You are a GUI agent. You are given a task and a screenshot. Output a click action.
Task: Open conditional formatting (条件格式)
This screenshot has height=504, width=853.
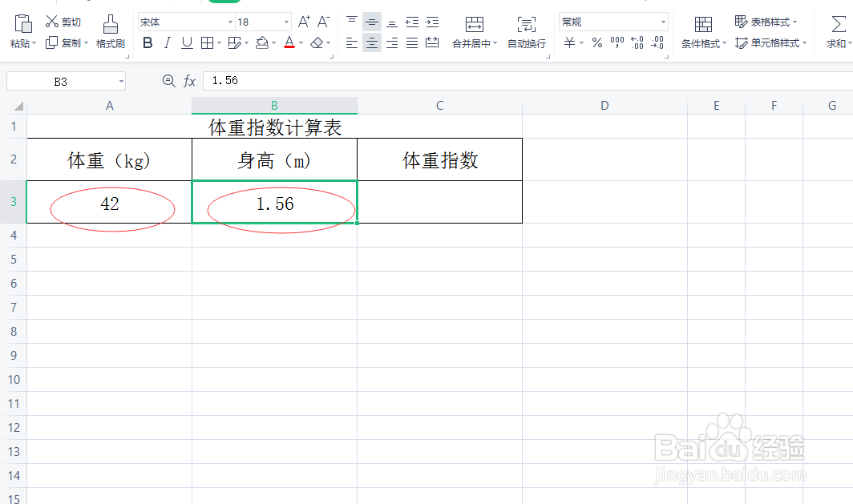coord(704,32)
